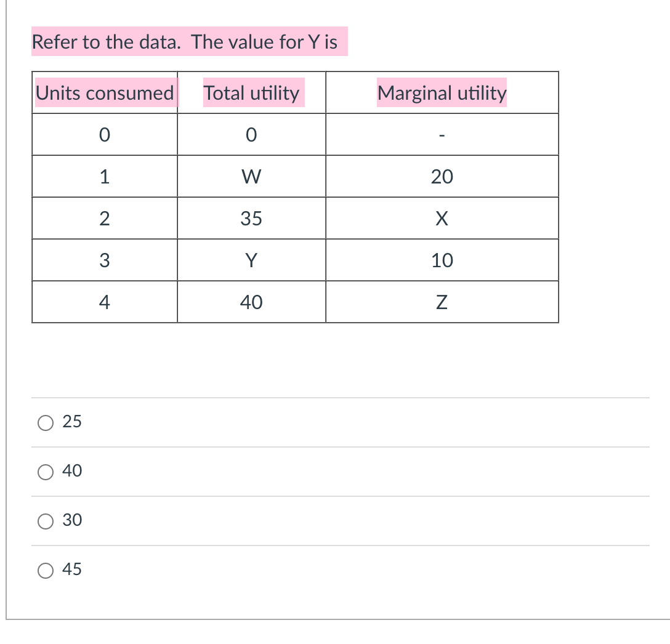Click the cell containing X
This screenshot has width=670, height=644.
(x=442, y=218)
